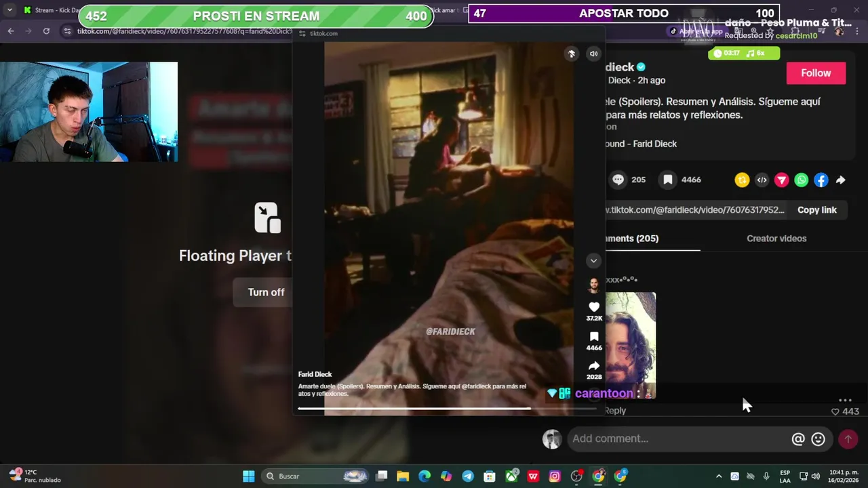Viewport: 868px width, 488px height.
Task: Click the browser back arrow
Action: (x=11, y=31)
